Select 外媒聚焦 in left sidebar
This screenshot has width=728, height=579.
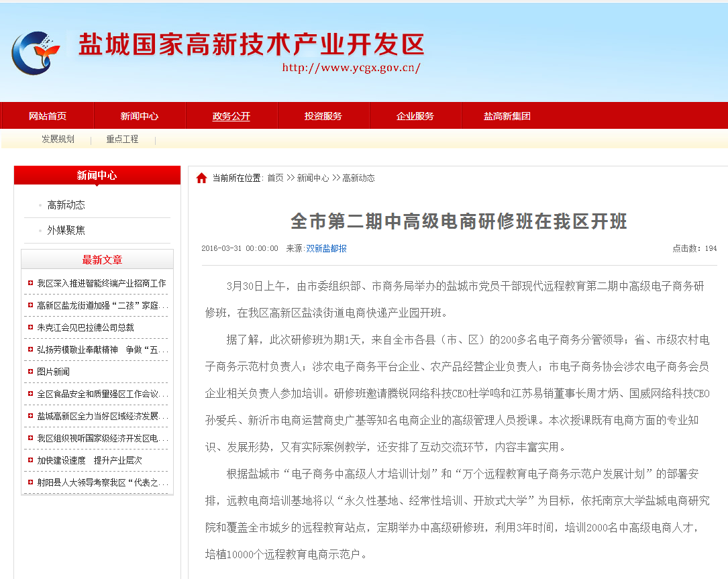pos(66,230)
